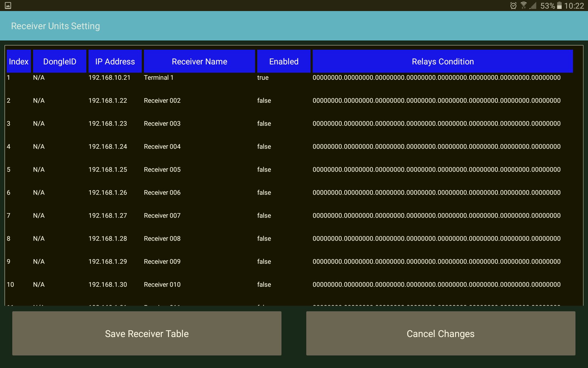Viewport: 588px width, 368px height.
Task: Select the Receiver 007 name cell
Action: 162,216
